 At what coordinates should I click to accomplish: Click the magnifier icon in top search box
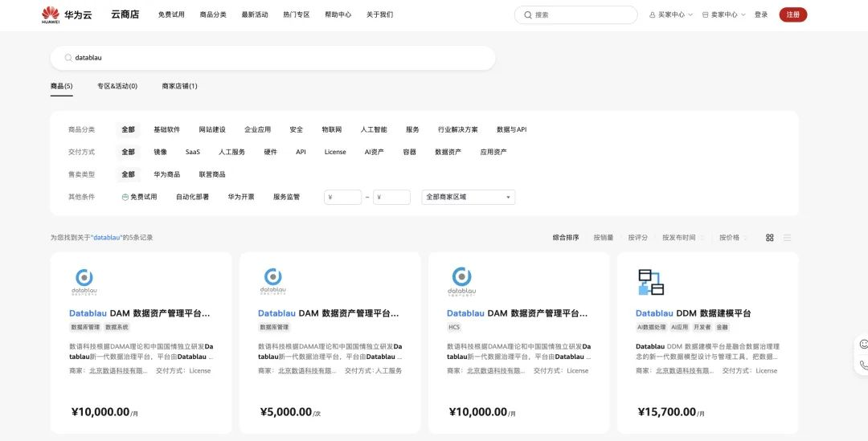click(x=527, y=15)
